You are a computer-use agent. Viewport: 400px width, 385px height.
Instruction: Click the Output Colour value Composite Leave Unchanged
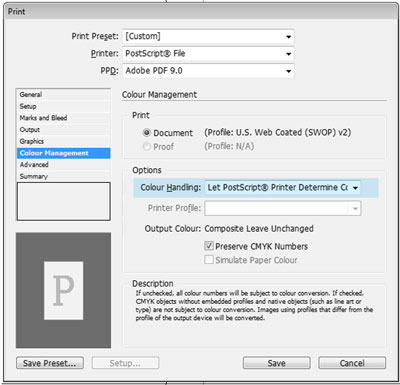[x=259, y=229]
